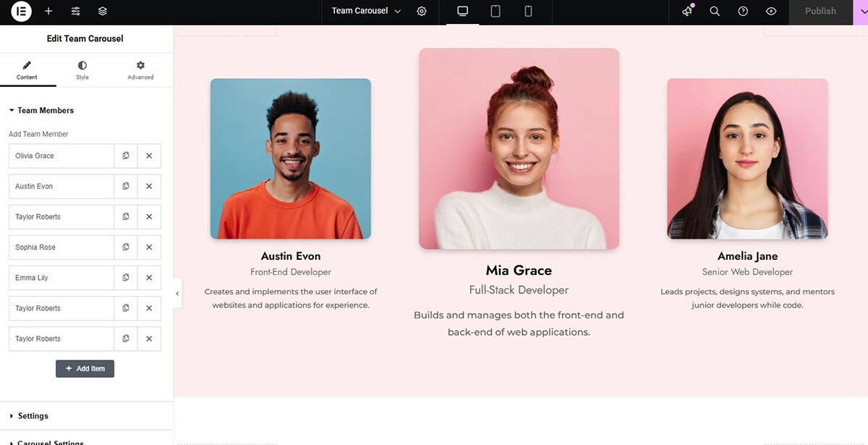The height and width of the screenshot is (445, 868).
Task: Collapse the Team Members section
Action: tap(46, 110)
